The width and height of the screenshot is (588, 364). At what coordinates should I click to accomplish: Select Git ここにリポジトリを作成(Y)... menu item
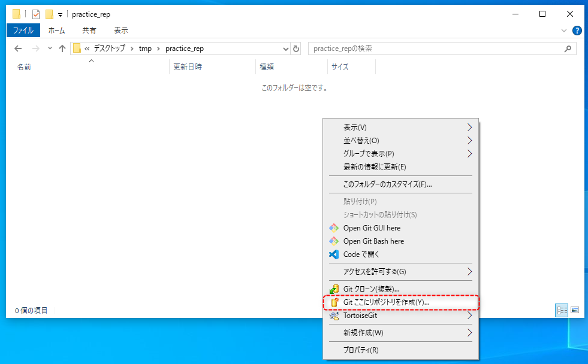point(400,302)
